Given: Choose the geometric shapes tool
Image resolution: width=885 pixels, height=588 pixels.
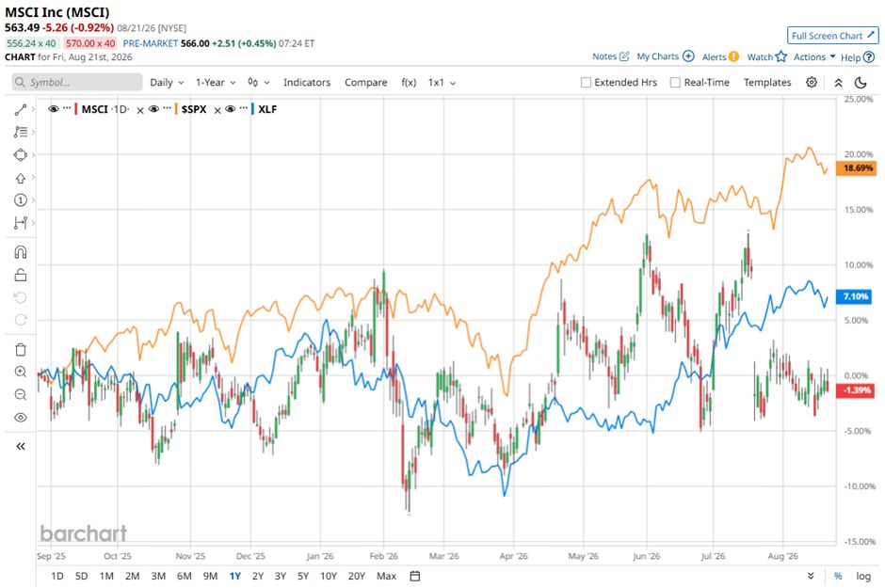Looking at the screenshot, I should [21, 154].
